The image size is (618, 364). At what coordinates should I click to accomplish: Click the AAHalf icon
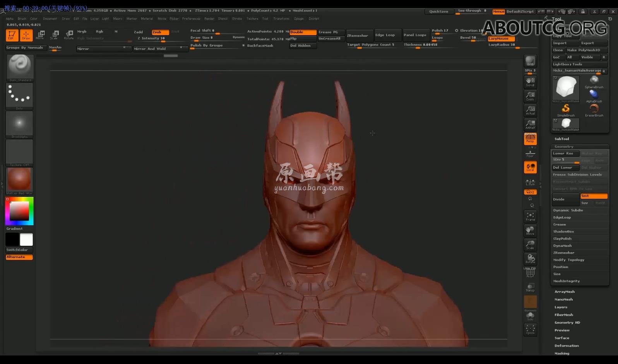click(x=530, y=125)
